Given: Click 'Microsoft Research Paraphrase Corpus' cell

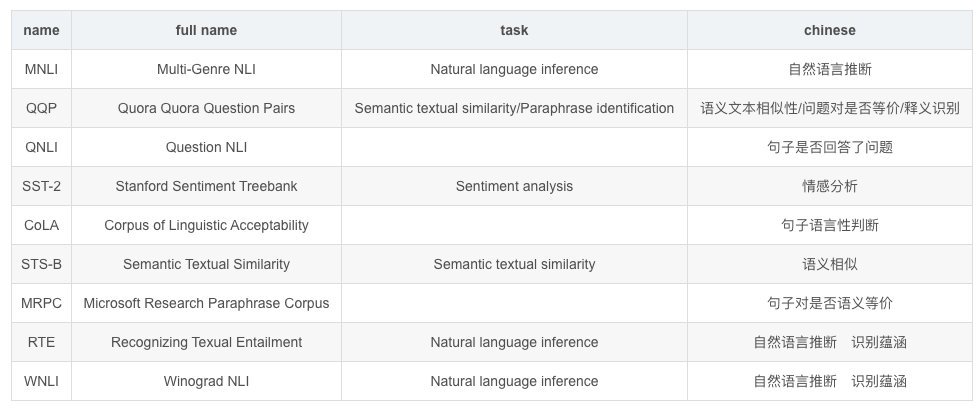Looking at the screenshot, I should click(x=206, y=303).
